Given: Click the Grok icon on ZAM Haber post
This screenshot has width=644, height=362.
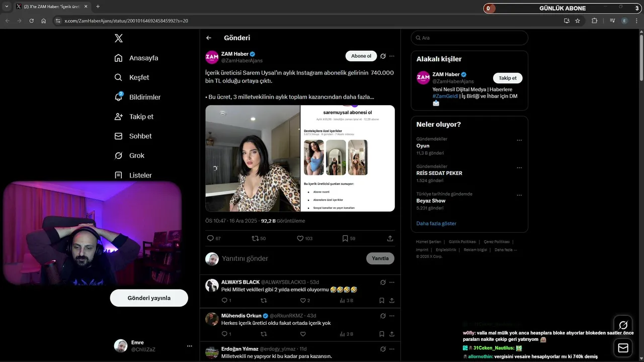Looking at the screenshot, I should click(x=383, y=56).
